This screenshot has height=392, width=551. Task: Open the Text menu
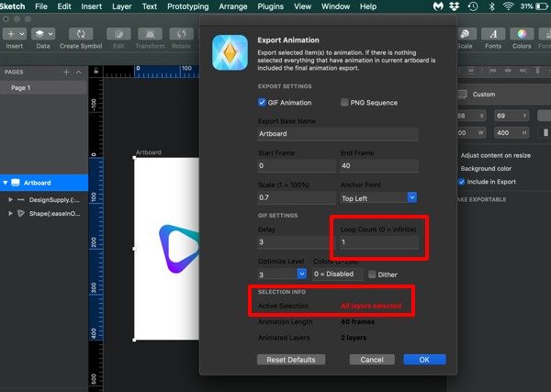point(150,6)
